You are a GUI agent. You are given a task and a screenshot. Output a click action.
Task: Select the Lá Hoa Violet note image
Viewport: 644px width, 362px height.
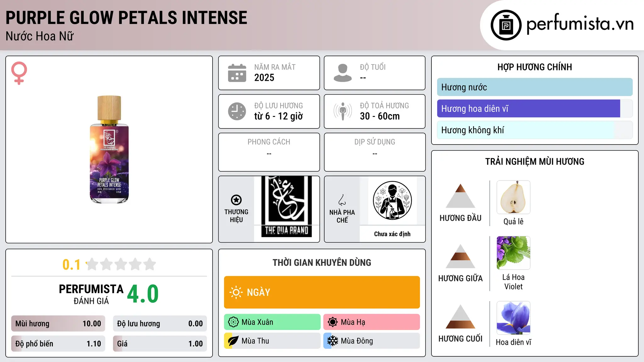click(514, 253)
